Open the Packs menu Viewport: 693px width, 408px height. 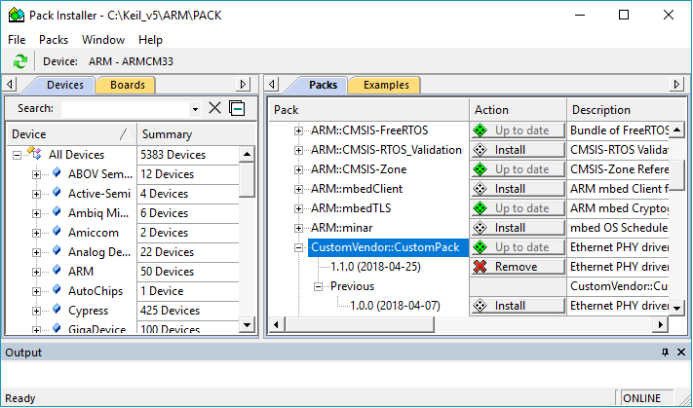point(53,40)
